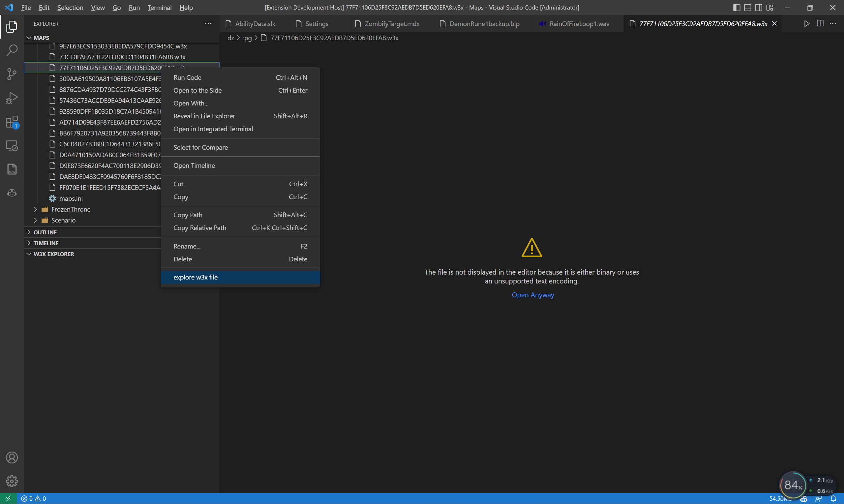The height and width of the screenshot is (504, 844).
Task: Click 'rpg' in the breadcrumb path
Action: pos(247,38)
